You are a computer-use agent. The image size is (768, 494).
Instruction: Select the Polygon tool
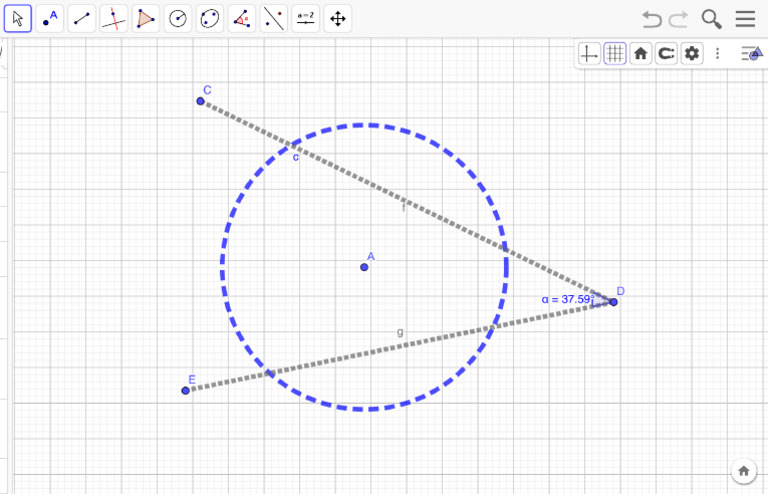145,19
